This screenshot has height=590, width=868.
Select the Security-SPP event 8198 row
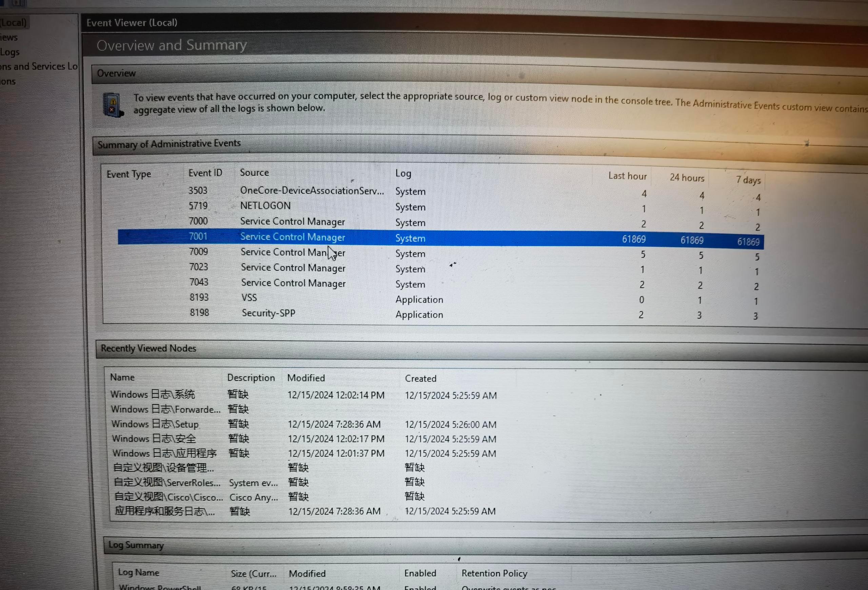(268, 313)
